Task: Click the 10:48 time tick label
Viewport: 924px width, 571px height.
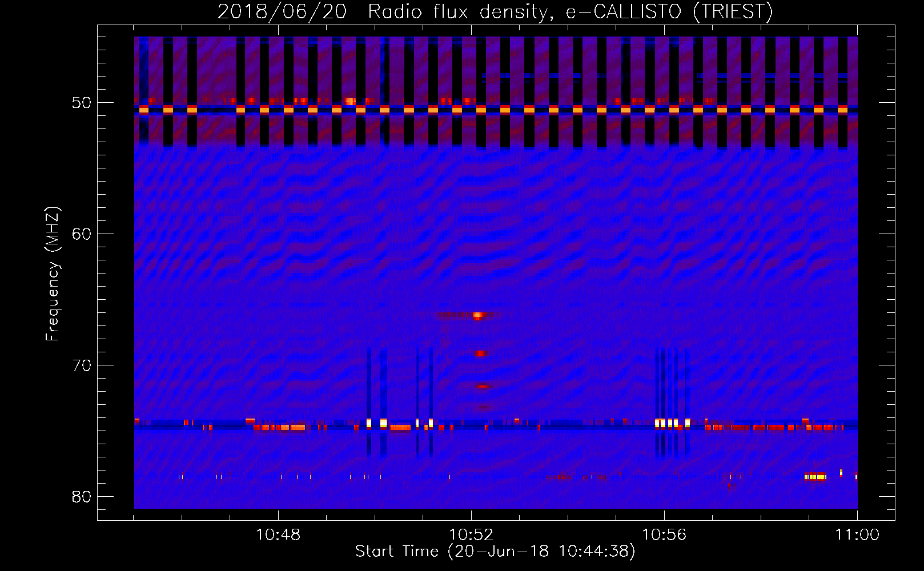Action: tap(278, 535)
